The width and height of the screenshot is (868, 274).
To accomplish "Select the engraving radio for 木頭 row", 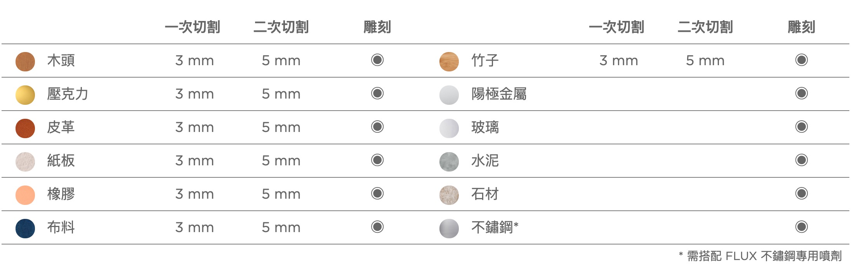I will pos(377,60).
